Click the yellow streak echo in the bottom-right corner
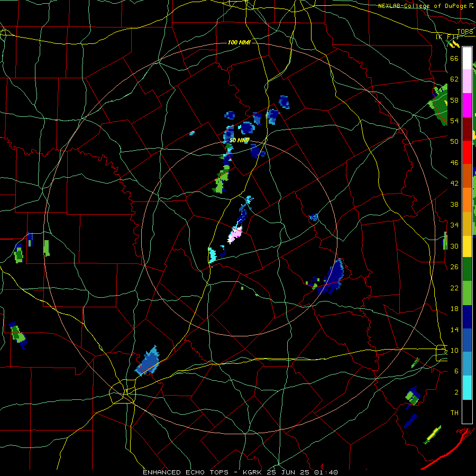This screenshot has width=476, height=476. pyautogui.click(x=433, y=435)
